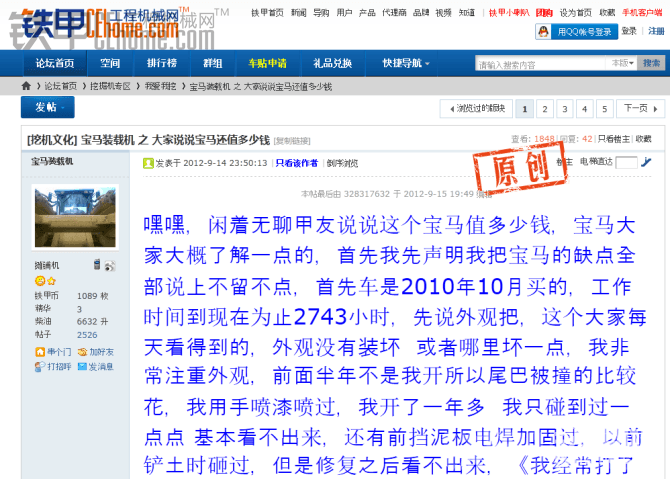Open 视频 top link

coord(443,13)
